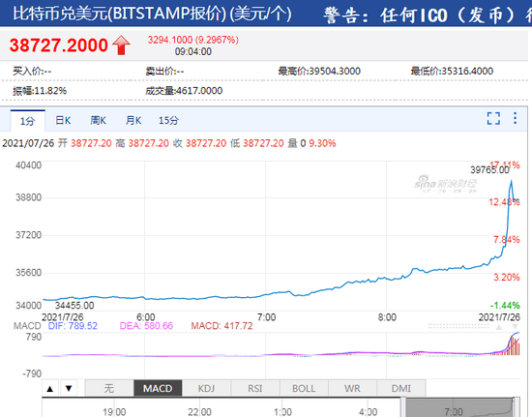Screen dimensions: 532x417
Task: Click the red price up arrow
Action: (x=121, y=45)
